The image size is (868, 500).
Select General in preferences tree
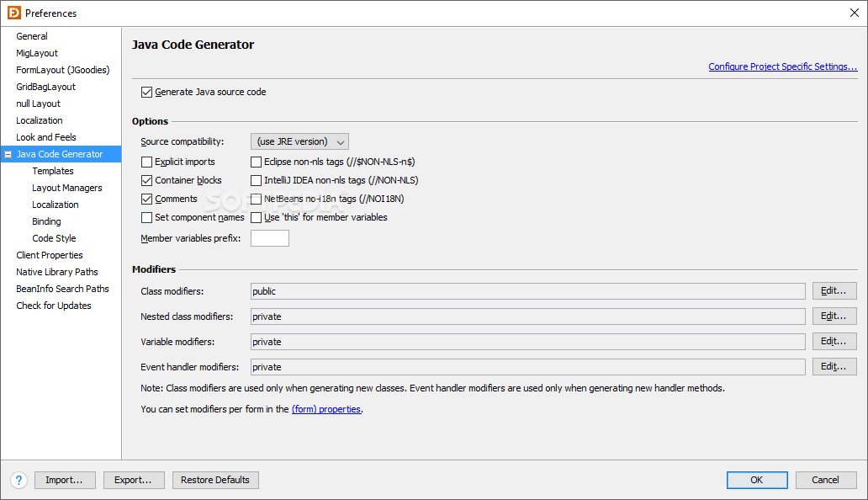[32, 36]
